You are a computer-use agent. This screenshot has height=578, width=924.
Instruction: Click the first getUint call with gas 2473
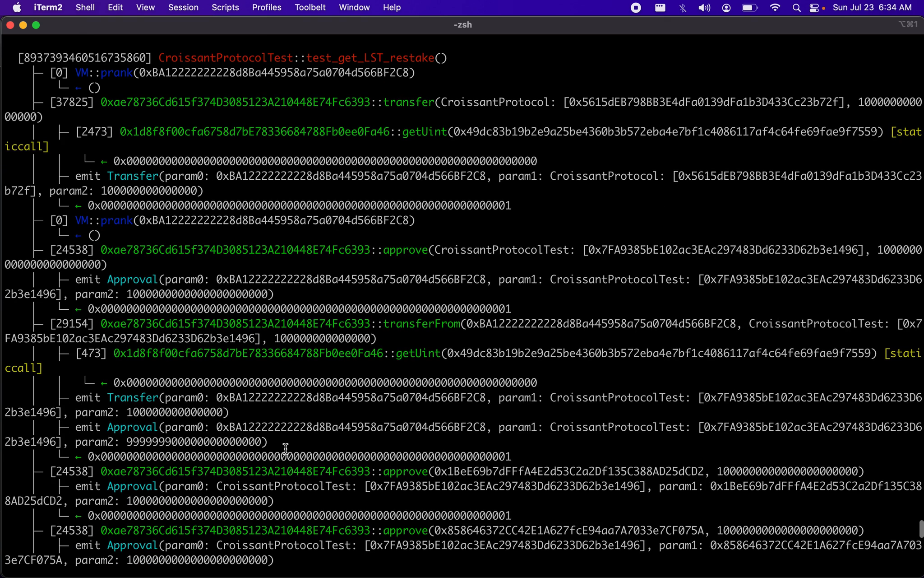click(479, 132)
